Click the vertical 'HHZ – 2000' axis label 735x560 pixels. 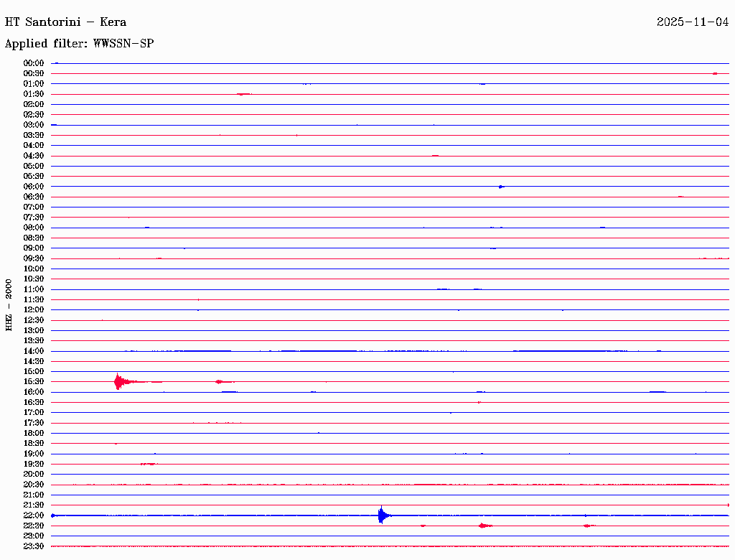click(9, 305)
